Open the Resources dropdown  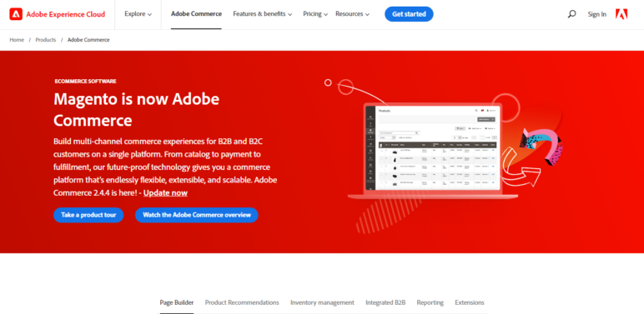[x=352, y=14]
